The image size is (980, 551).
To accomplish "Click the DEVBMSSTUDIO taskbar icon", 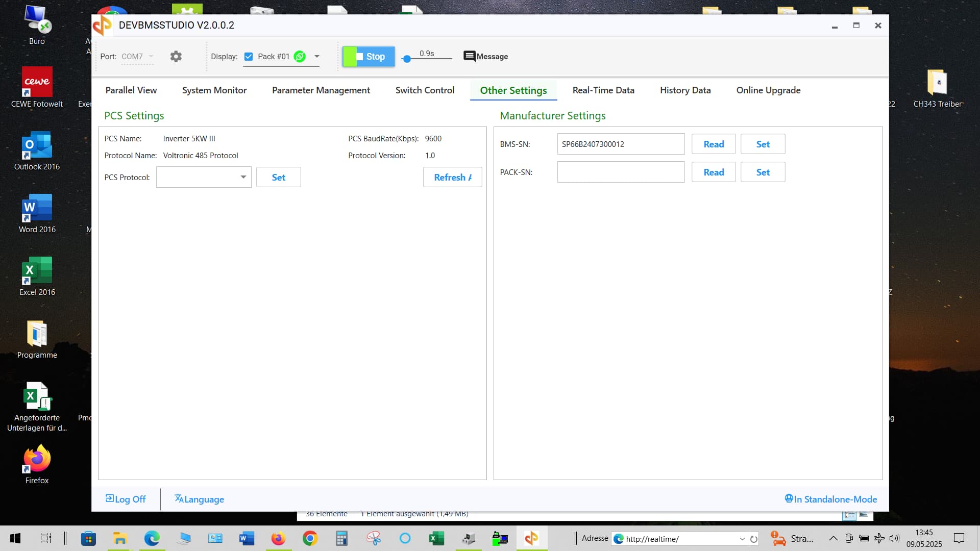I will (x=531, y=538).
